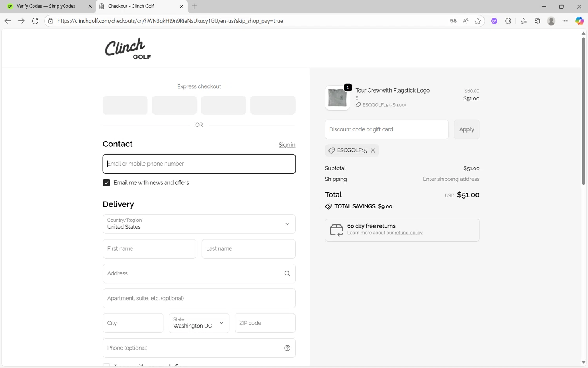Screen dimensions: 588x368
Task: Uncheck email me with news and offers
Action: click(x=107, y=183)
